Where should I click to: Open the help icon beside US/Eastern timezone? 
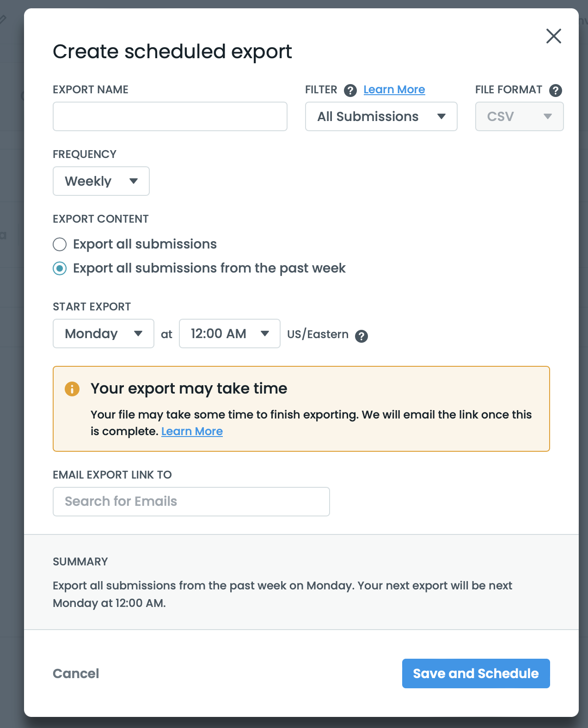pos(362,336)
